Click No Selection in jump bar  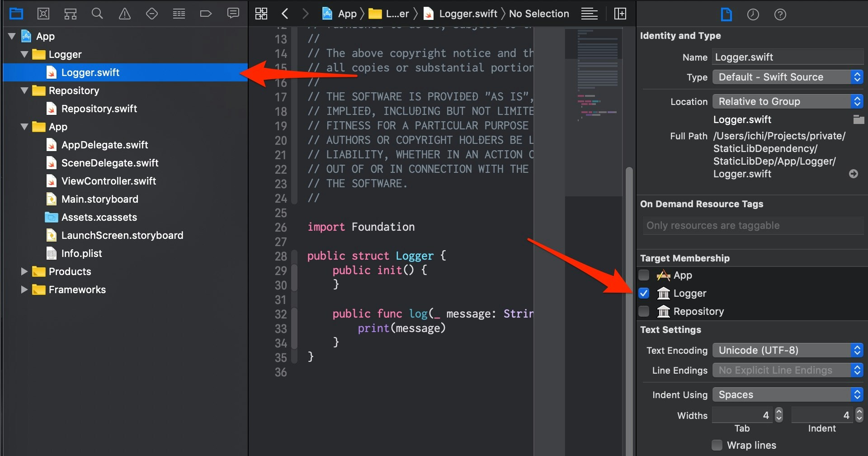539,14
